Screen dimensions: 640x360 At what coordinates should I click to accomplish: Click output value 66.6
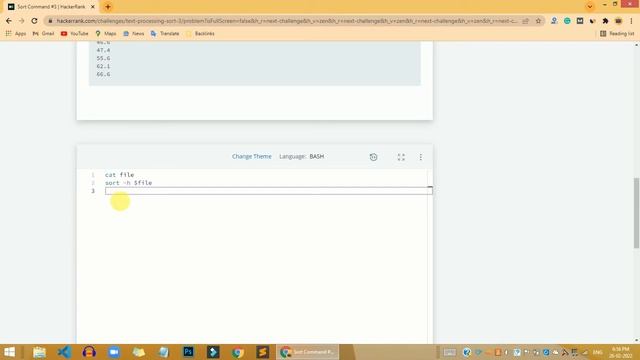tap(103, 74)
